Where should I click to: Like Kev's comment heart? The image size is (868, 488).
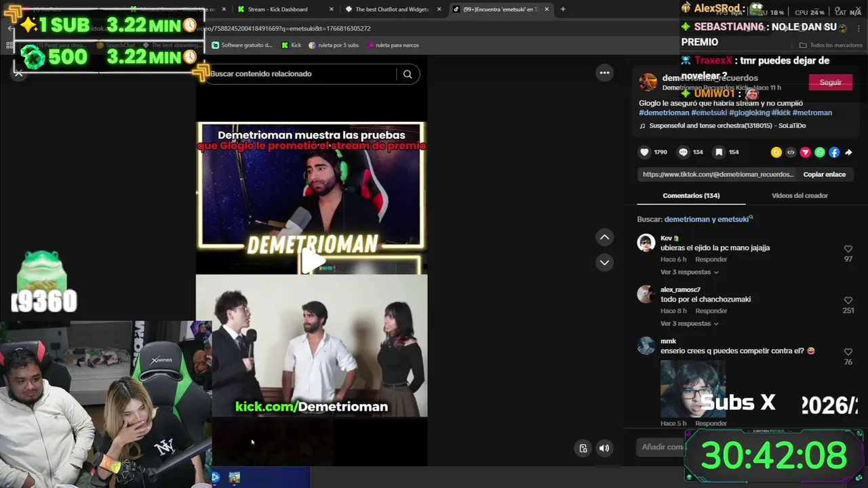pyautogui.click(x=848, y=249)
